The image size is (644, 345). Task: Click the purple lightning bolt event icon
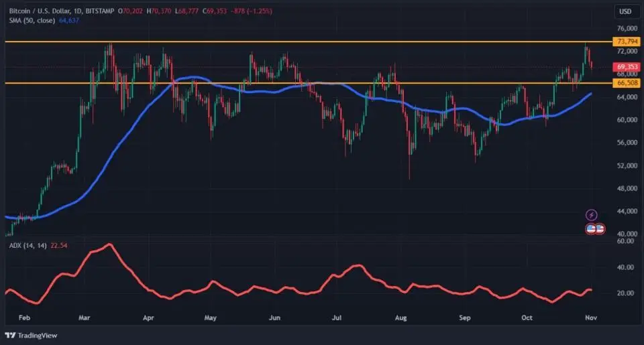[x=592, y=215]
